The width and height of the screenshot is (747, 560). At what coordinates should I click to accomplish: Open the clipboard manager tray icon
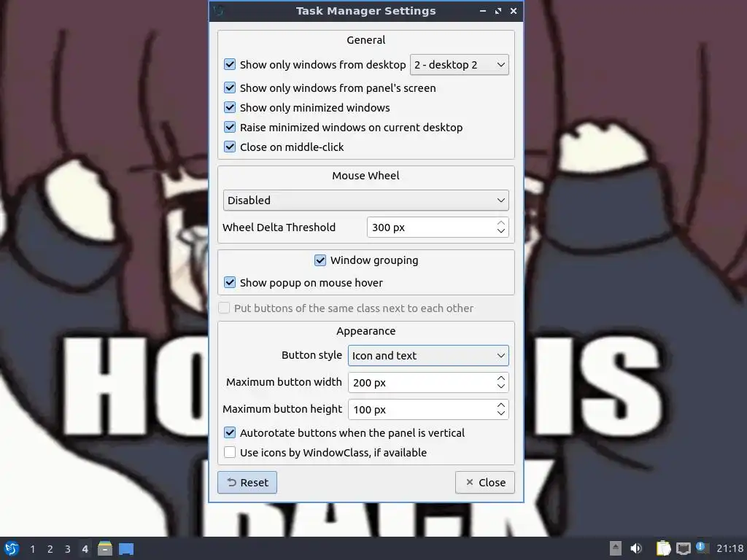pos(663,548)
